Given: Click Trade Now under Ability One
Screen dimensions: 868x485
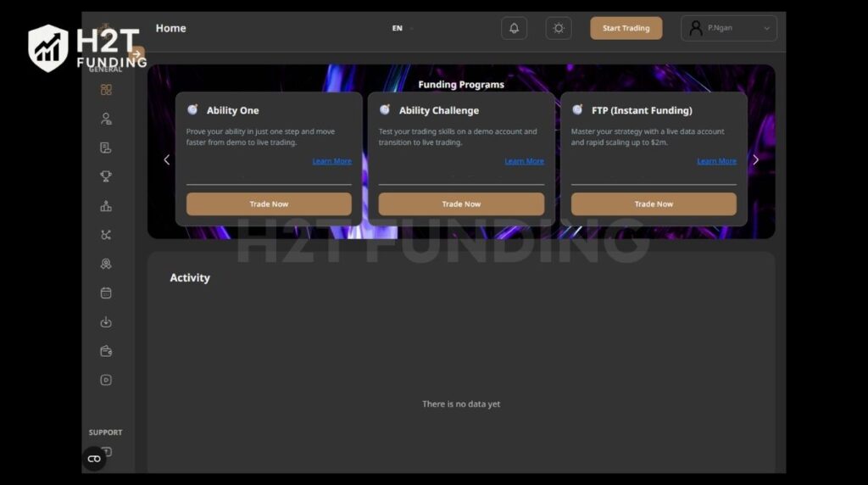Looking at the screenshot, I should point(269,204).
